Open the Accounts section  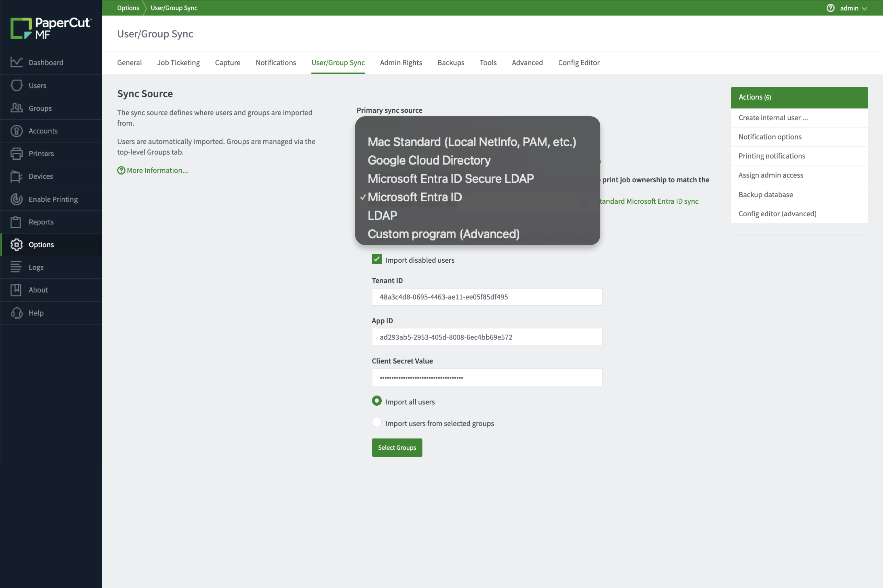[43, 131]
